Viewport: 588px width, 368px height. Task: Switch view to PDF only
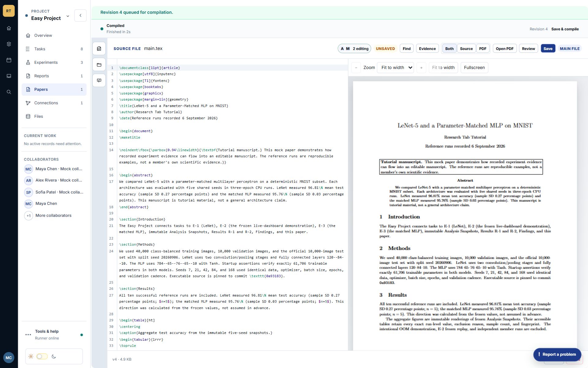(x=483, y=48)
